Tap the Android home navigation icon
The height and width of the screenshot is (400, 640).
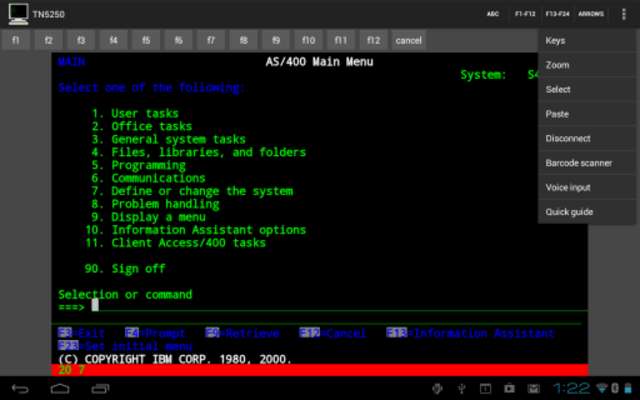pyautogui.click(x=60, y=389)
